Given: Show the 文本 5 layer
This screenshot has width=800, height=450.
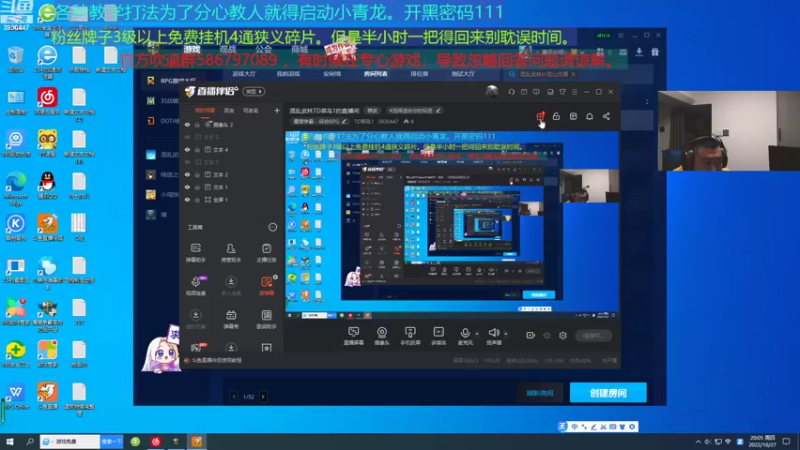Looking at the screenshot, I should coord(187,137).
